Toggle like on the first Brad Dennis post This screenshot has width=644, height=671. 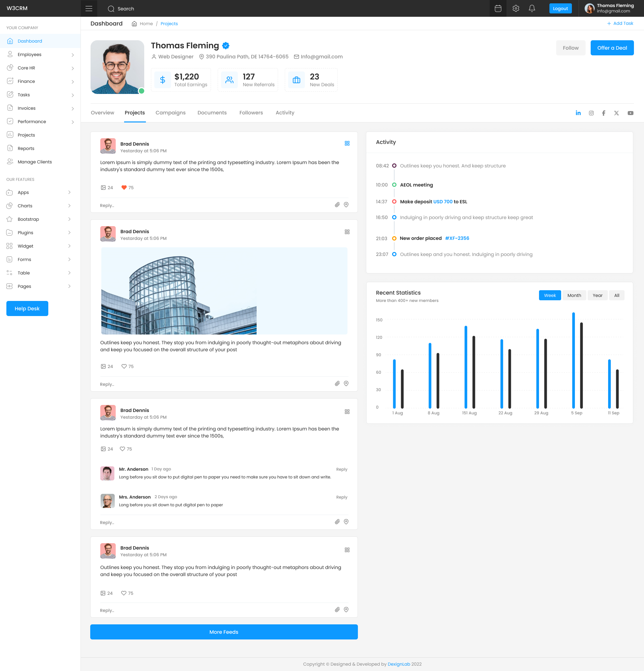[x=123, y=188]
